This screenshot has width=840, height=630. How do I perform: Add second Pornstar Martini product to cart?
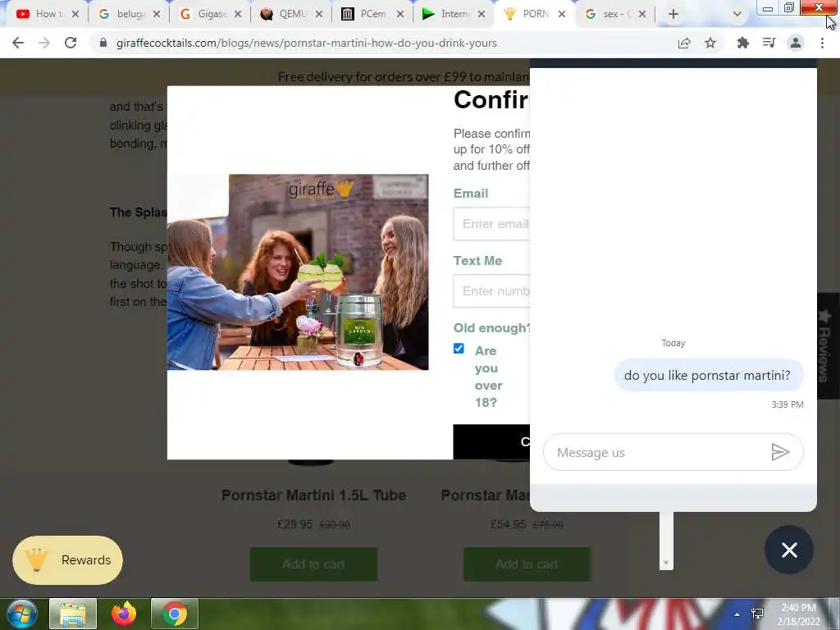[x=527, y=564]
